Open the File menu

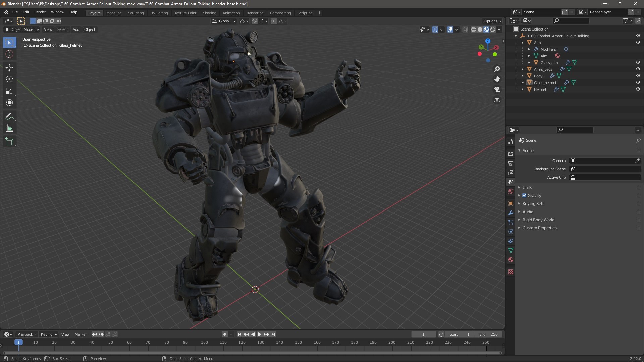15,12
